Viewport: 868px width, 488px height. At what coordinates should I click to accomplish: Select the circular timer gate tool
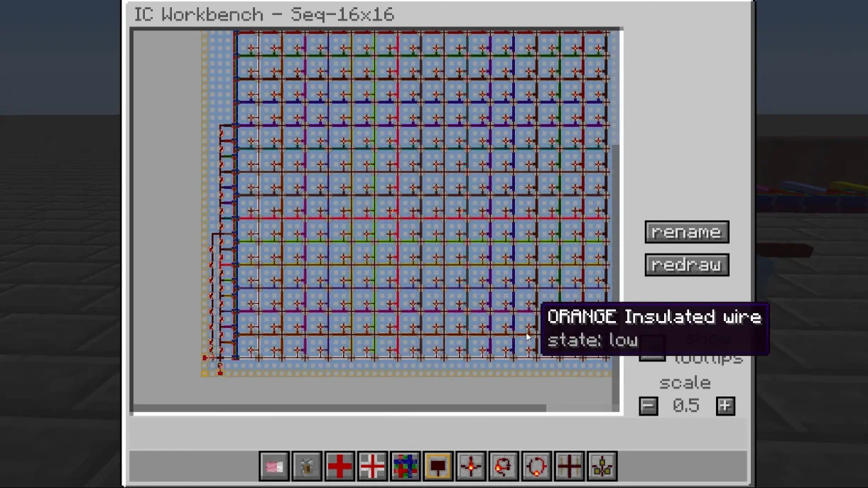536,467
